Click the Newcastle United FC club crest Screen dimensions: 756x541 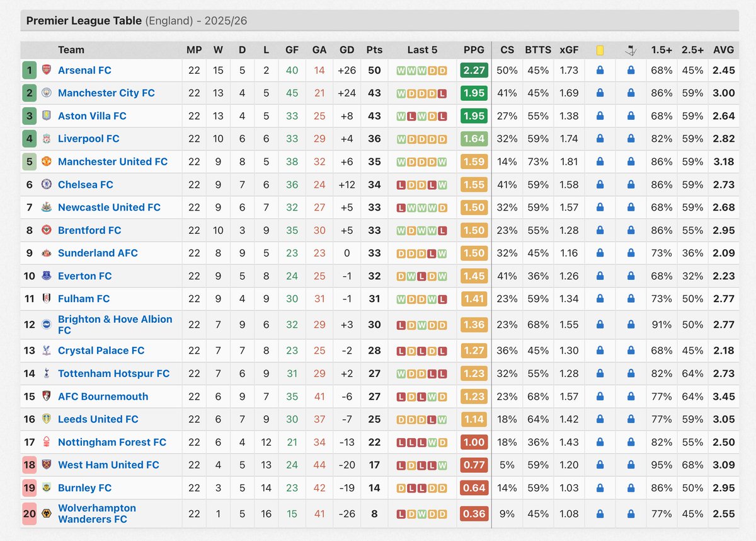(47, 207)
